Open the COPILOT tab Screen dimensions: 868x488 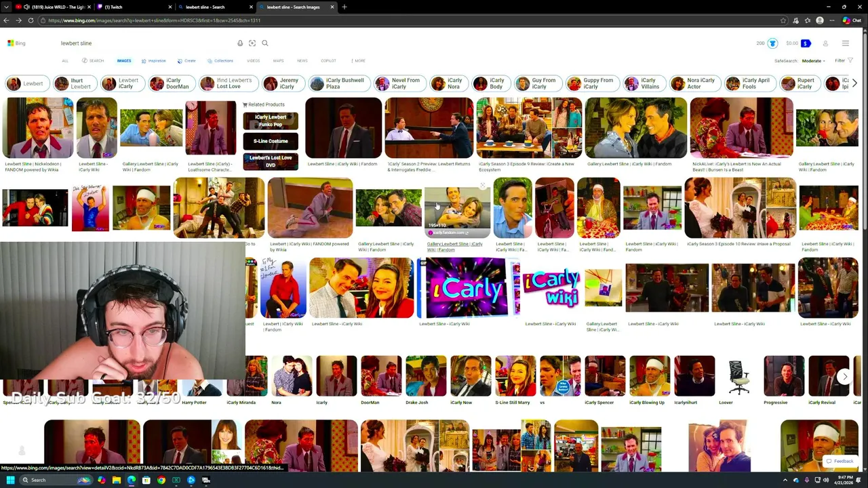328,61
